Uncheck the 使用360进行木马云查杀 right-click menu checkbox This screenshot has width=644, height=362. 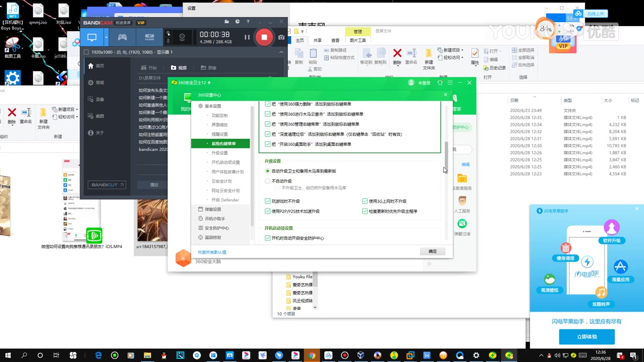pyautogui.click(x=268, y=114)
